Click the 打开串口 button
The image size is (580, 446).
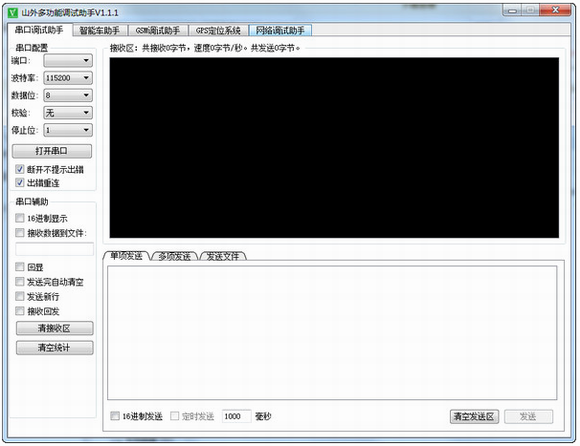52,151
